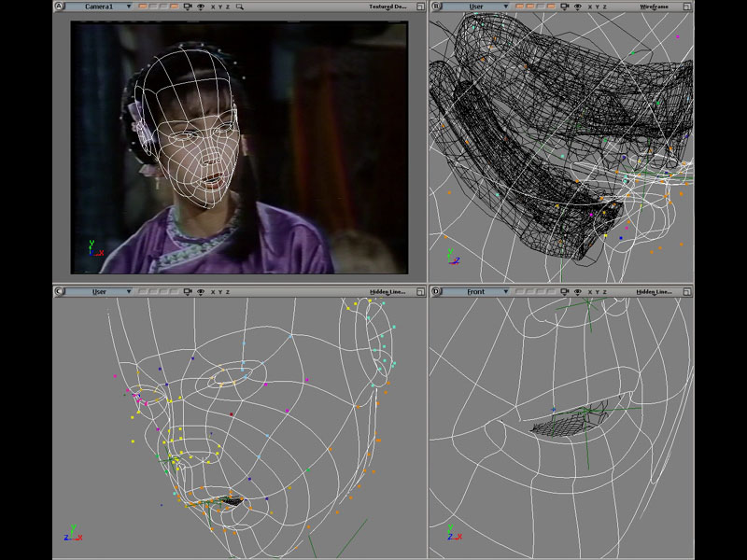The height and width of the screenshot is (560, 747).
Task: Click the camera icon in viewport C header
Action: 188,292
